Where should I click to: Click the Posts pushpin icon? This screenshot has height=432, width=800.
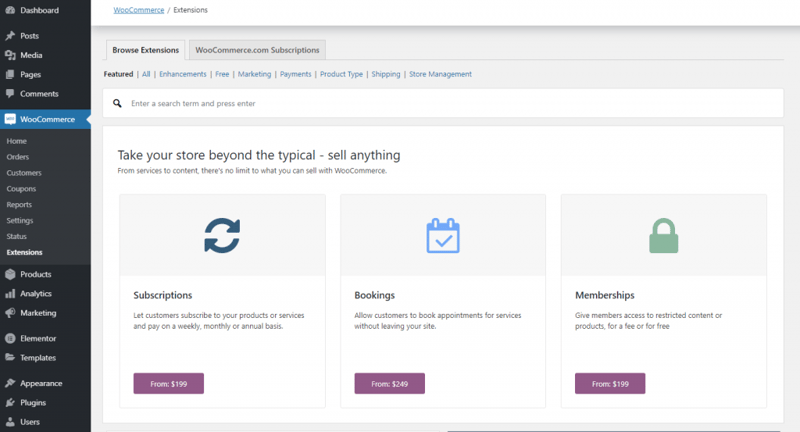pyautogui.click(x=10, y=36)
